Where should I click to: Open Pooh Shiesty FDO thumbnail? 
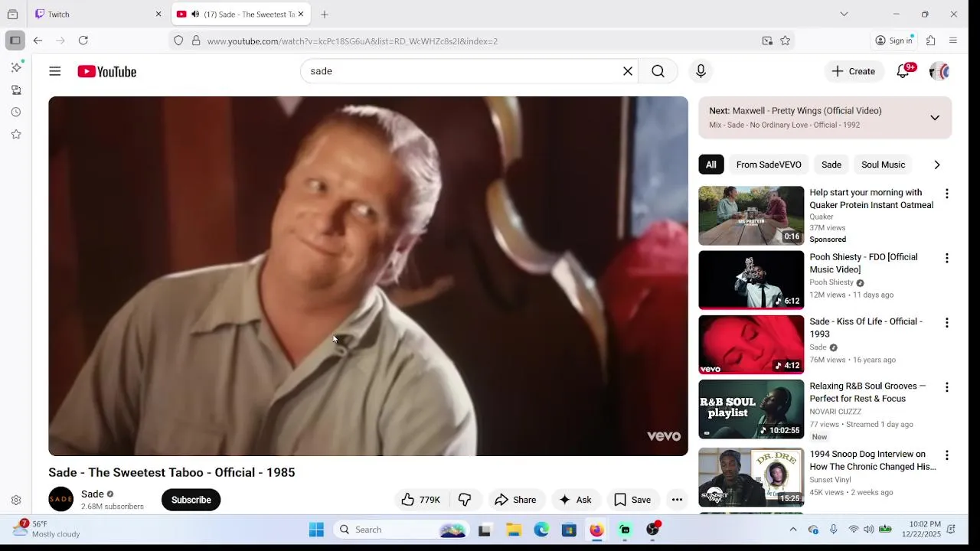751,280
